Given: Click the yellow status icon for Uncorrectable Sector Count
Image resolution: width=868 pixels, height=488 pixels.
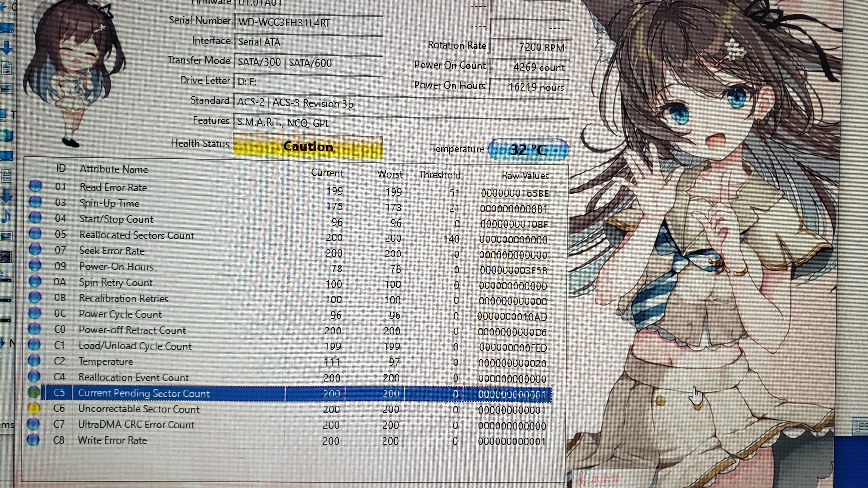Looking at the screenshot, I should pyautogui.click(x=33, y=408).
